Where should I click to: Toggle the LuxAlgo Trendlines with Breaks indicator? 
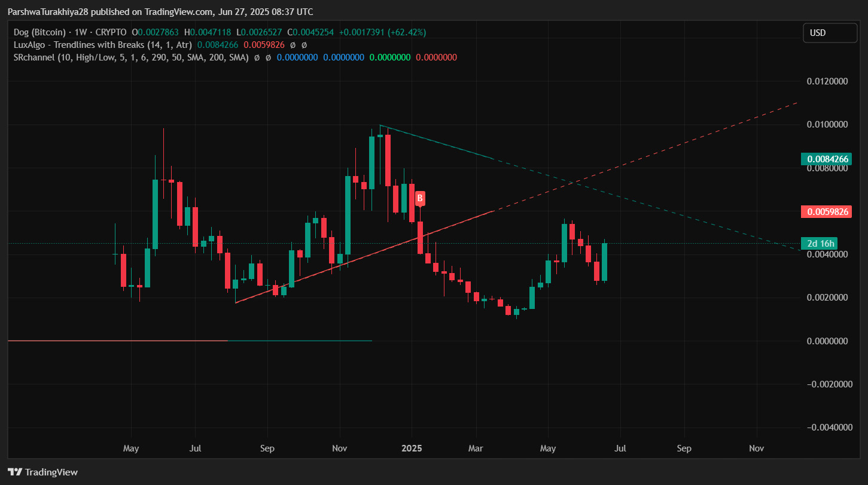pyautogui.click(x=102, y=44)
